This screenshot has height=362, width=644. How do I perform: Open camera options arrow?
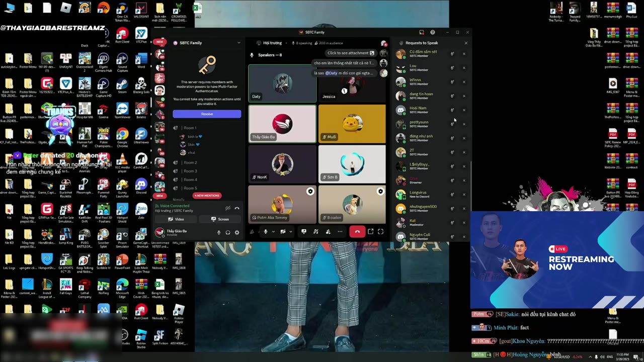[290, 232]
